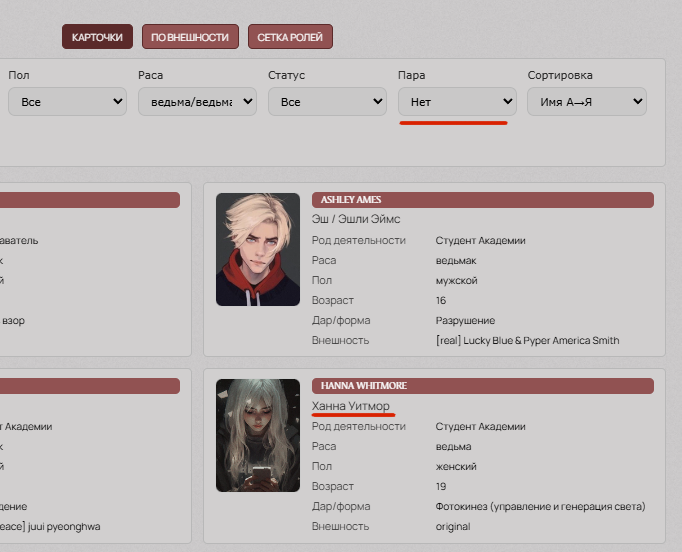Open the Пол filter dropdown
Screen dimensions: 682x552
tap(67, 102)
